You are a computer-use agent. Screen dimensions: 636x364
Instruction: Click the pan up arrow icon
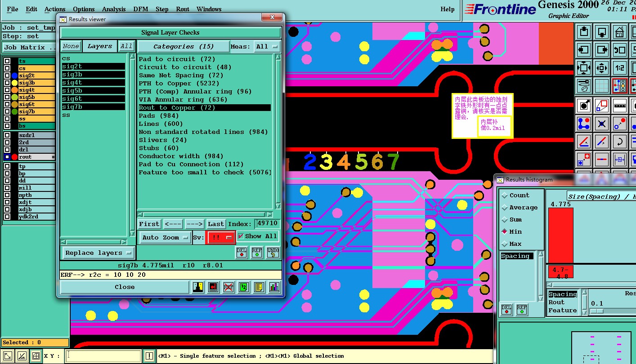584,31
